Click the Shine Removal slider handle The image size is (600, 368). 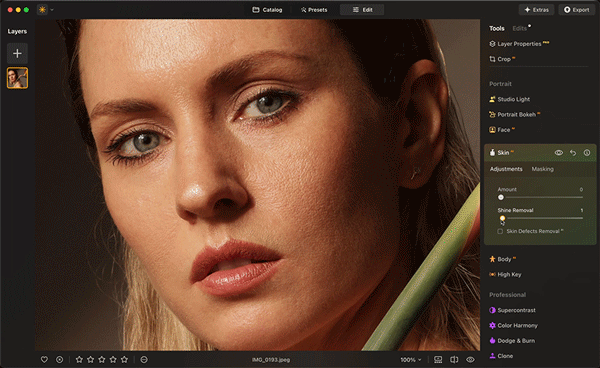click(502, 218)
